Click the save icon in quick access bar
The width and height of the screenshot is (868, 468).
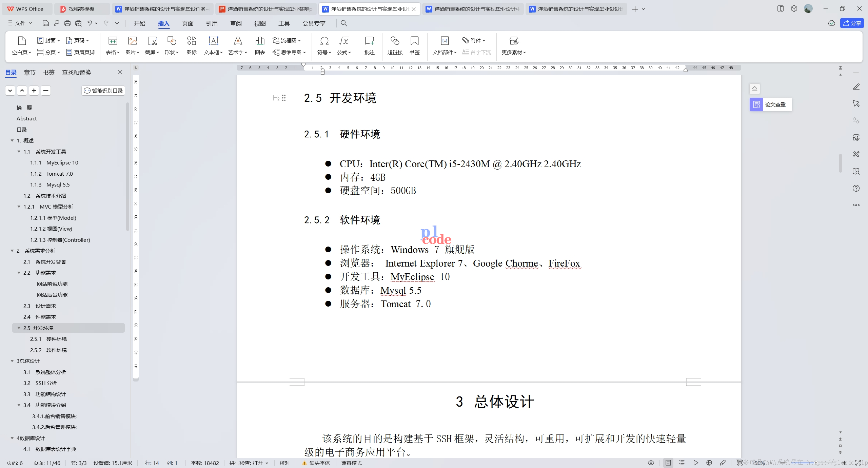pyautogui.click(x=46, y=23)
